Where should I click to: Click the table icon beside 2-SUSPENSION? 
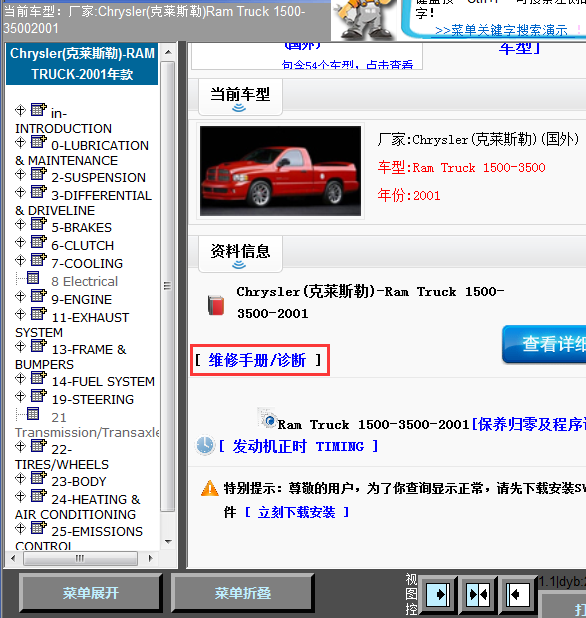pyautogui.click(x=39, y=173)
